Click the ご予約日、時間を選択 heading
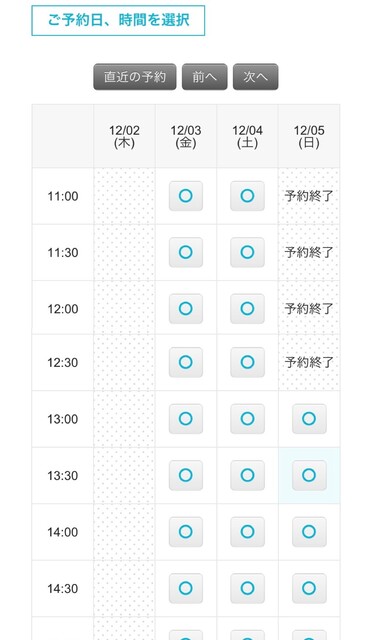Viewport: 369px width, 640px height. (118, 20)
